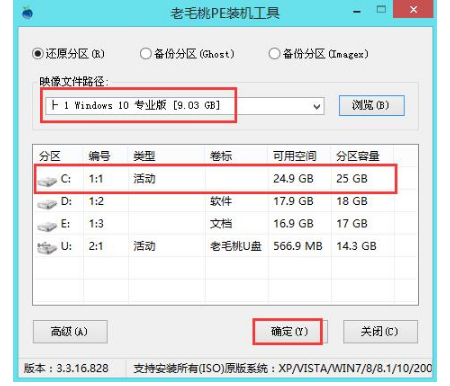The width and height of the screenshot is (450, 386).
Task: Click the 文档 volume label
Action: [221, 224]
